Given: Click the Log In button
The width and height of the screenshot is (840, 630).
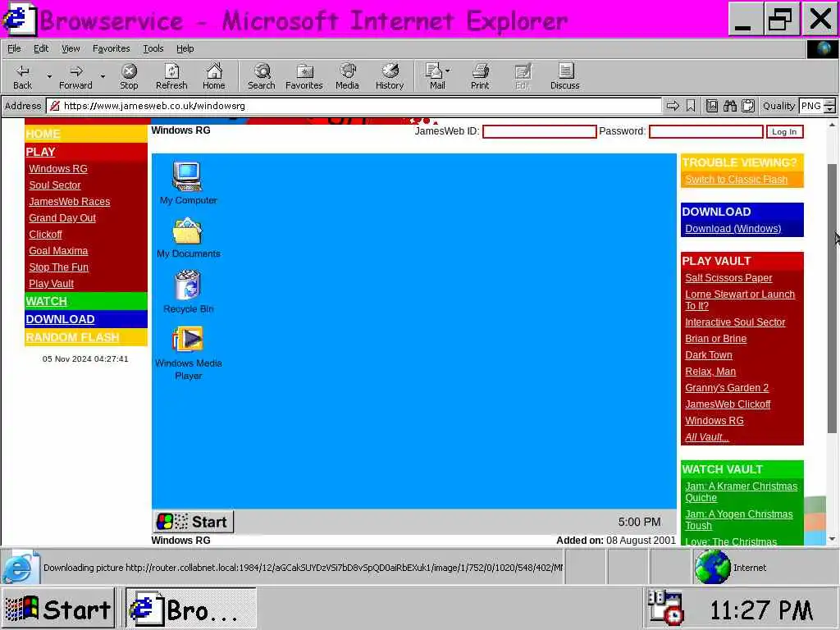Looking at the screenshot, I should coord(784,132).
